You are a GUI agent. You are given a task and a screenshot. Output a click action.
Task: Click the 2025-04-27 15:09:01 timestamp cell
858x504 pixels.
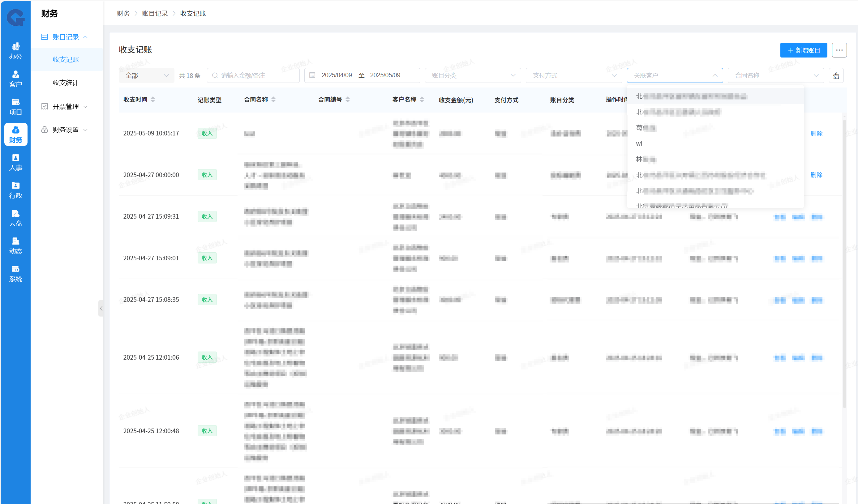point(151,258)
